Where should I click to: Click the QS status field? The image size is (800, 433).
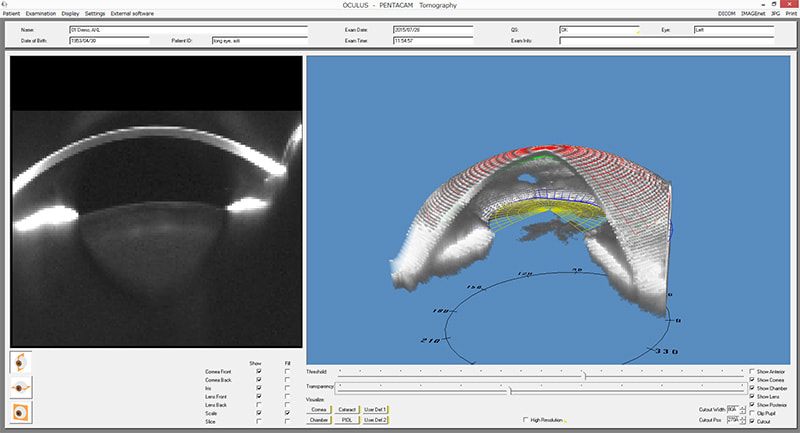[599, 30]
